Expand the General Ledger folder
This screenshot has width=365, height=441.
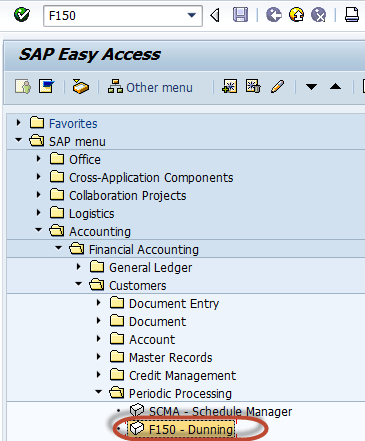click(x=79, y=267)
